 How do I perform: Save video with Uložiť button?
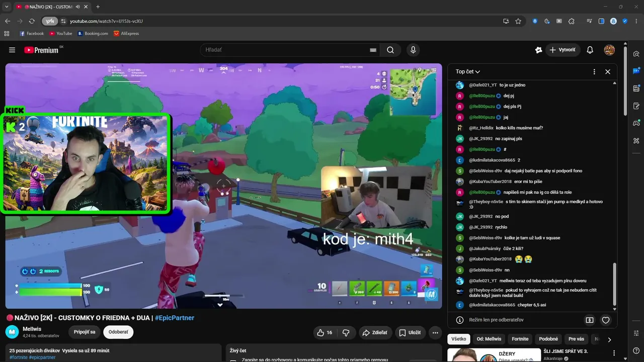click(411, 332)
